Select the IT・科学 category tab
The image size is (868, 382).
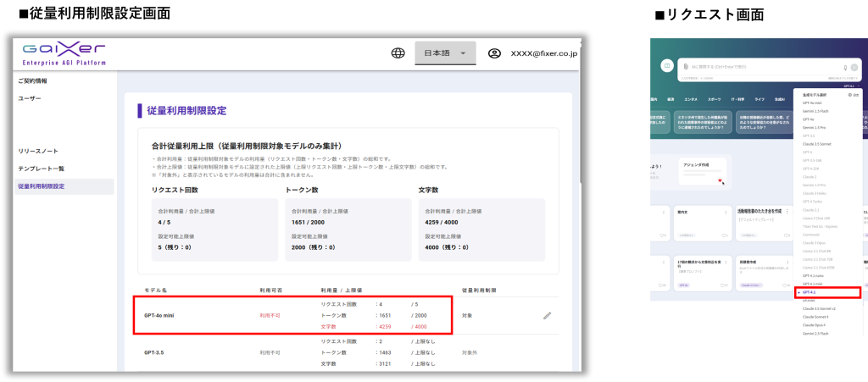coord(737,99)
